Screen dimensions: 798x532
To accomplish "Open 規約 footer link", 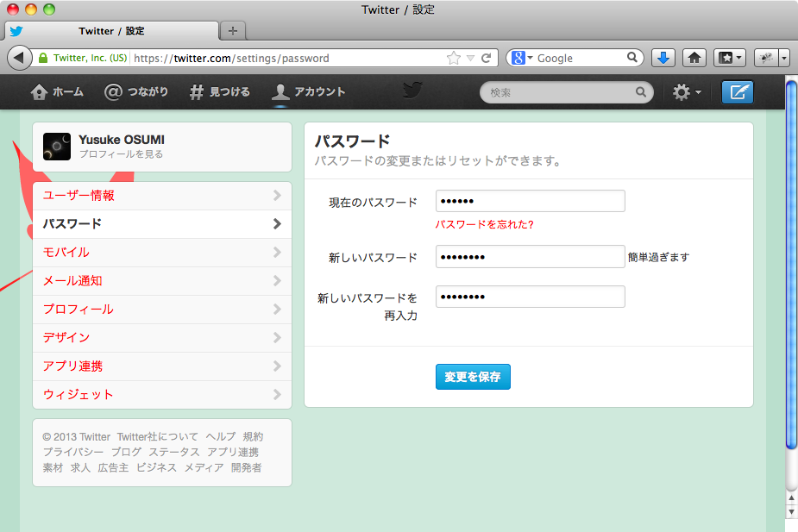I will (x=253, y=437).
